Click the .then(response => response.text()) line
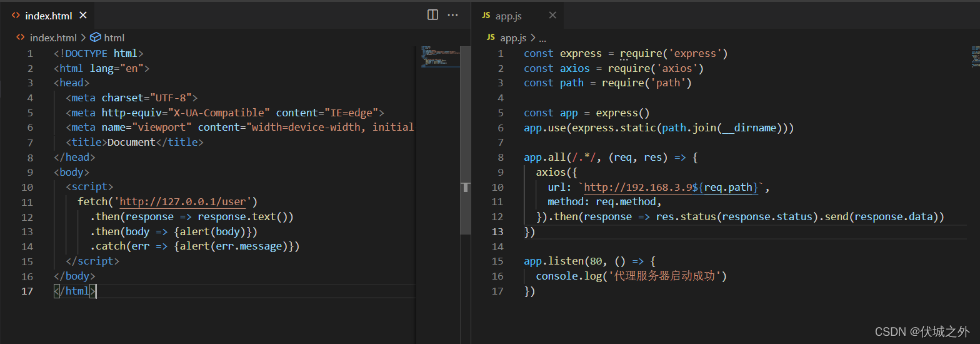This screenshot has width=980, height=344. tap(191, 217)
